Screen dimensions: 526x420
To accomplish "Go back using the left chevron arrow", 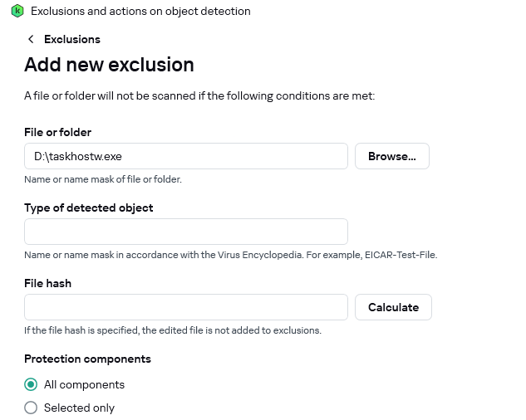I will click(31, 39).
